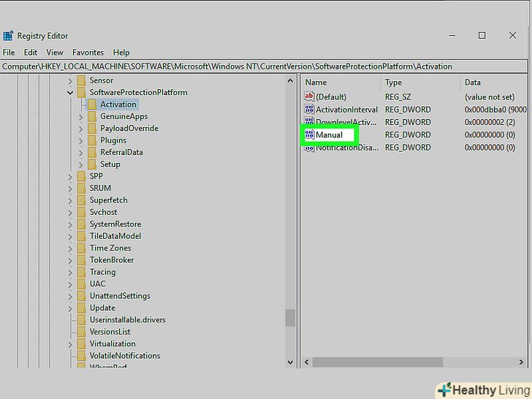Open the Favorites menu
Screen dimensions: 532x399
[x=88, y=53]
